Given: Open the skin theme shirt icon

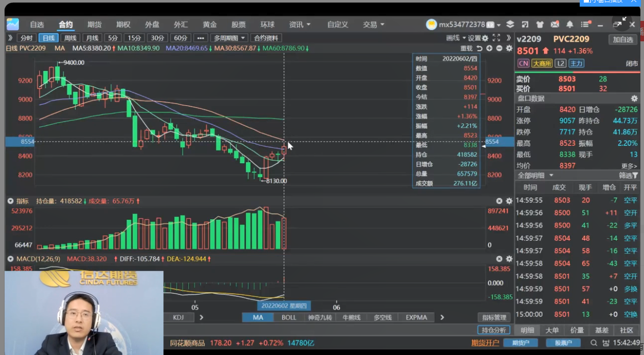Looking at the screenshot, I should 540,24.
